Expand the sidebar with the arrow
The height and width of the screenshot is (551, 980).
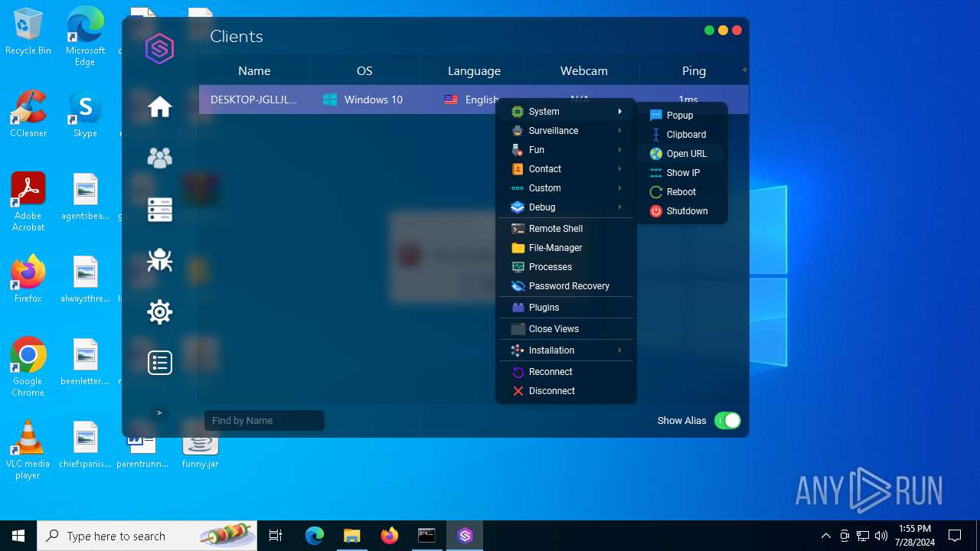(x=159, y=413)
